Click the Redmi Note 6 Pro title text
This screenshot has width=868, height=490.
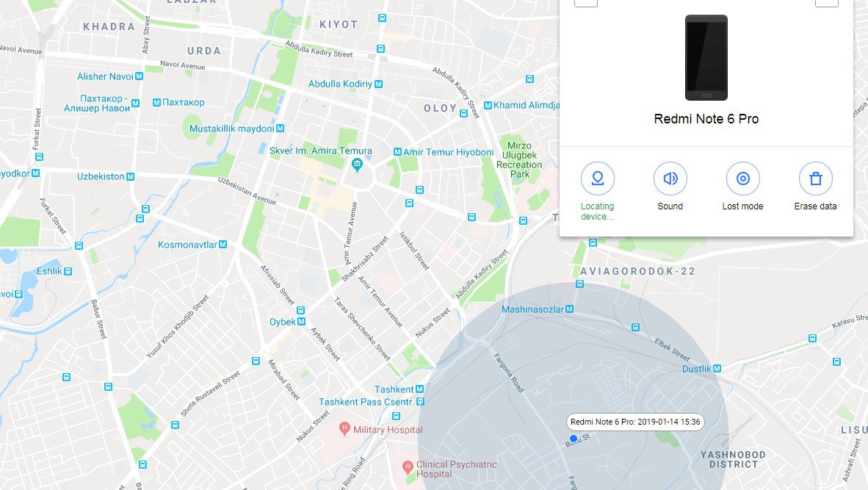[706, 119]
